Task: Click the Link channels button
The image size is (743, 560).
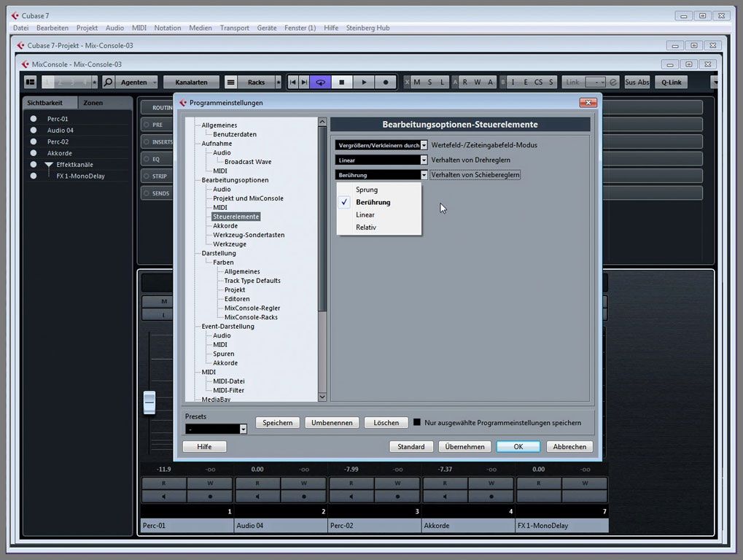Action: point(572,82)
